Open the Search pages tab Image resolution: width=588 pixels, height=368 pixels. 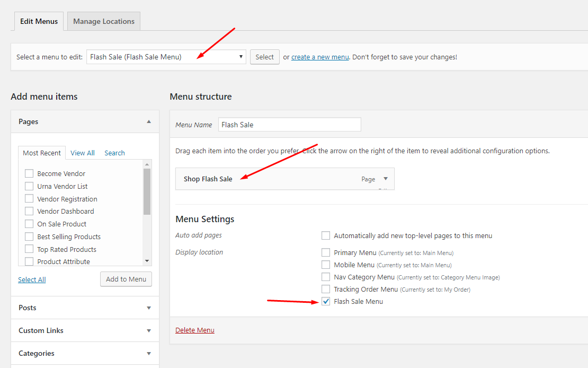click(115, 153)
